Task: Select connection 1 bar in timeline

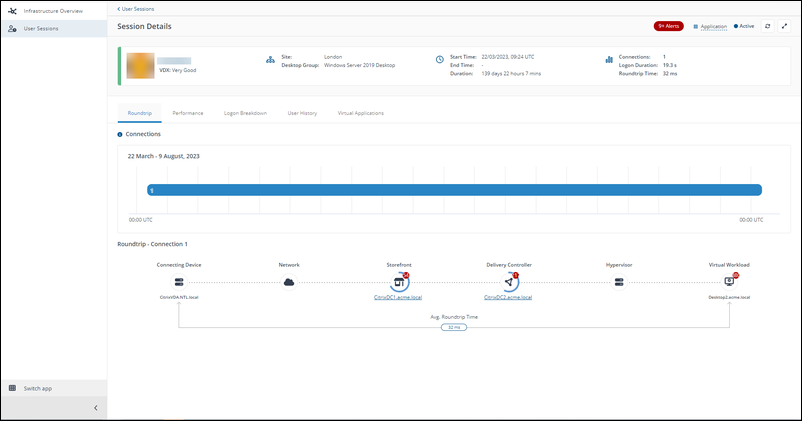Action: pos(454,190)
